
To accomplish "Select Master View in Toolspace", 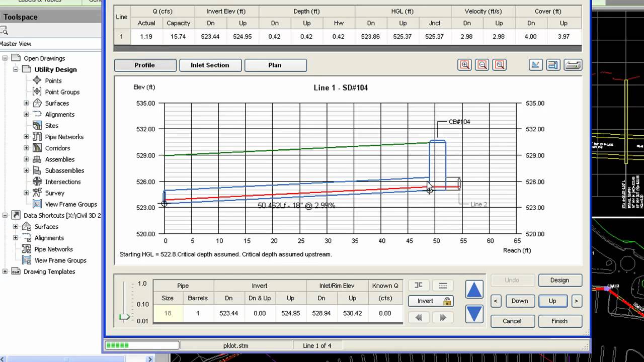I will tap(16, 44).
